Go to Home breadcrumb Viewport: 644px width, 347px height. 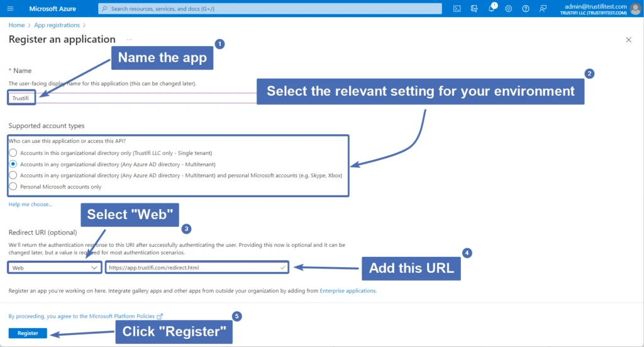17,25
